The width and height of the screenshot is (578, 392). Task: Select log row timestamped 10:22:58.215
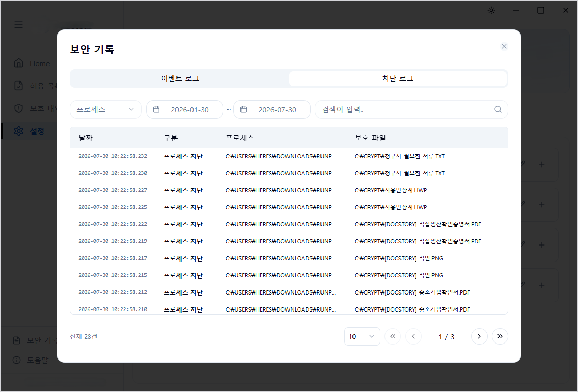click(289, 275)
